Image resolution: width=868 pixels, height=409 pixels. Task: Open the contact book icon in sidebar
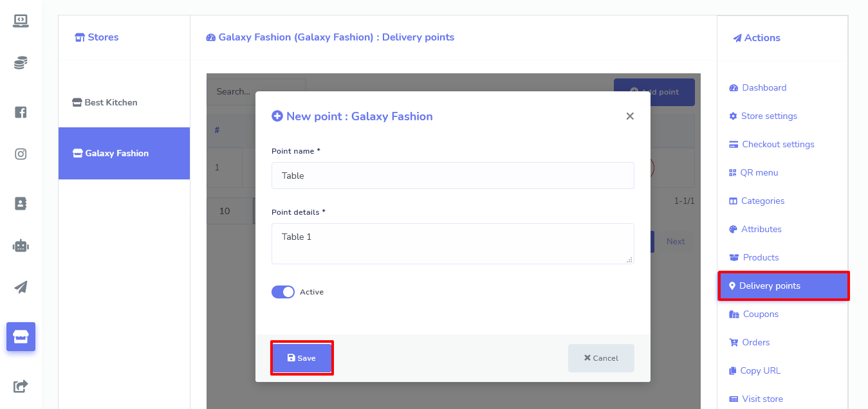[21, 203]
